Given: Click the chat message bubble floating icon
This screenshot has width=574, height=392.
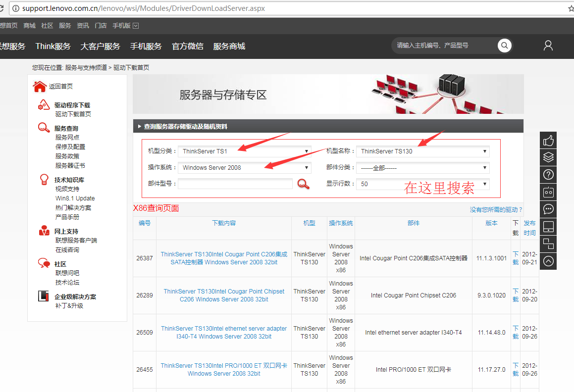Looking at the screenshot, I should coord(548,209).
